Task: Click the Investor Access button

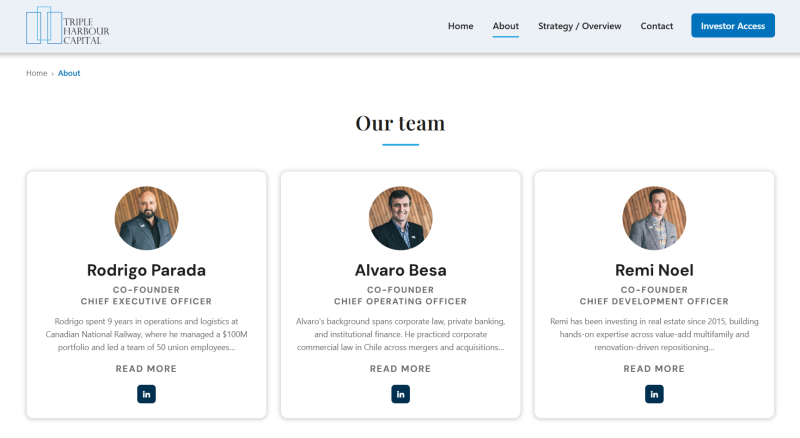Action: (733, 26)
